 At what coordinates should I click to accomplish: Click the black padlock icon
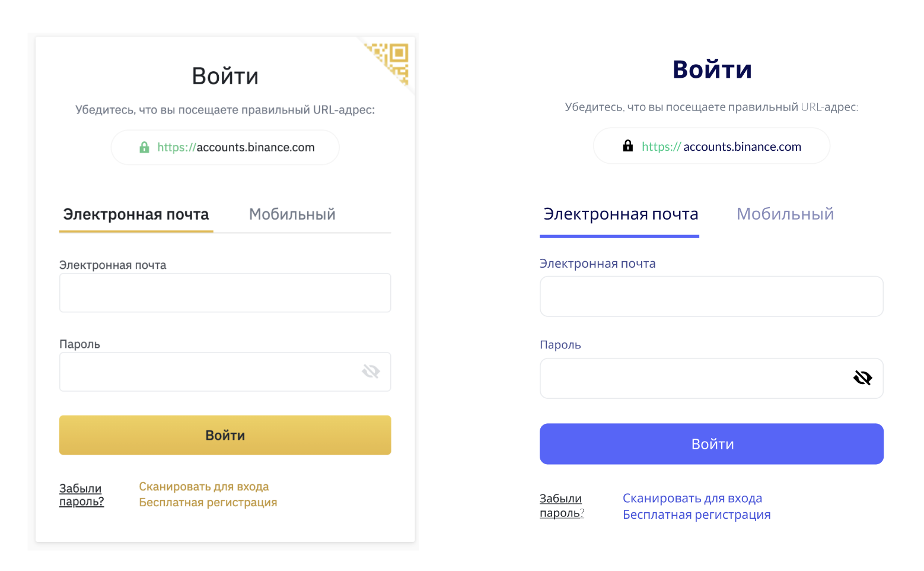click(x=627, y=146)
